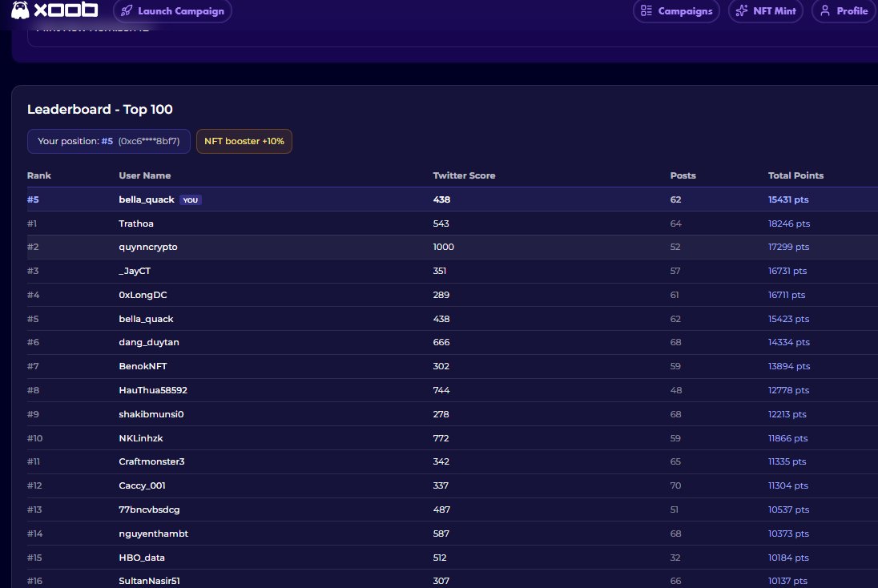Select user name Caccy_001
This screenshot has width=878, height=588.
142,485
